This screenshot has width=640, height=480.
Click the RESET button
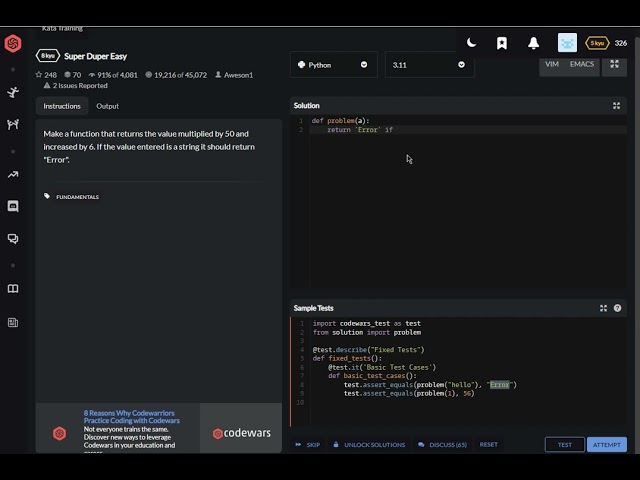(489, 444)
